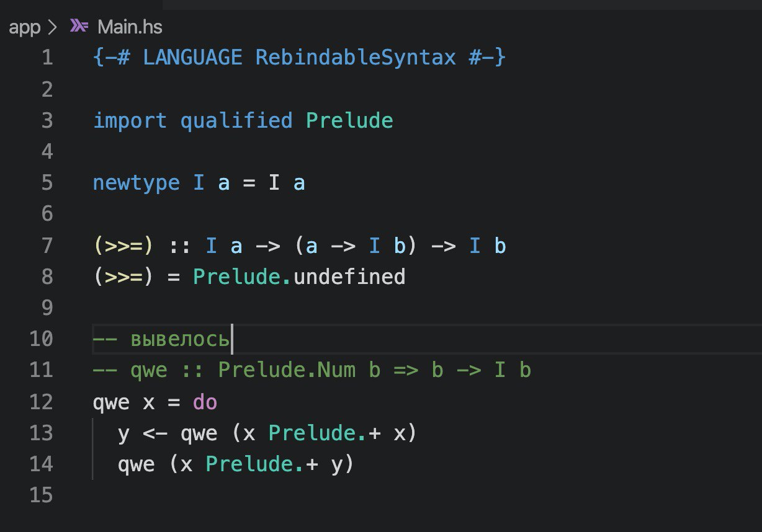Click 'Prelude' in the import statement
This screenshot has width=762, height=532.
(x=349, y=120)
